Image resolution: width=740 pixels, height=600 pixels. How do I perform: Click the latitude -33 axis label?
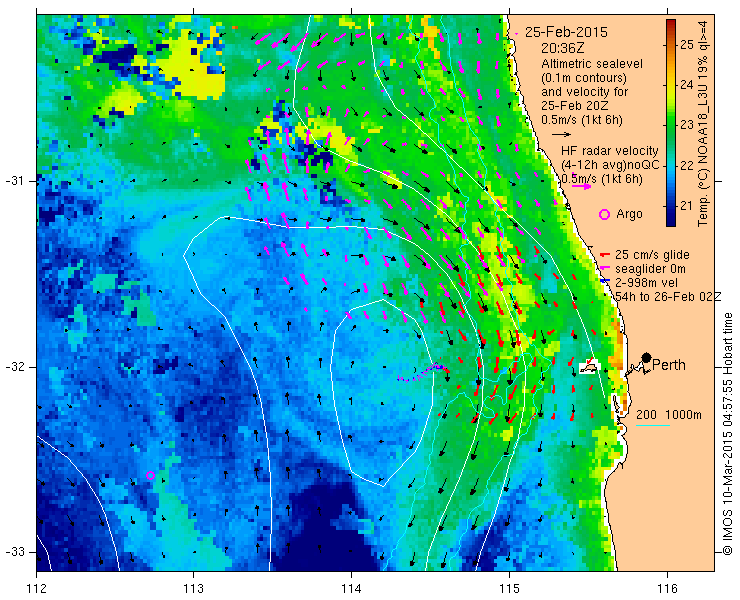tap(15, 552)
